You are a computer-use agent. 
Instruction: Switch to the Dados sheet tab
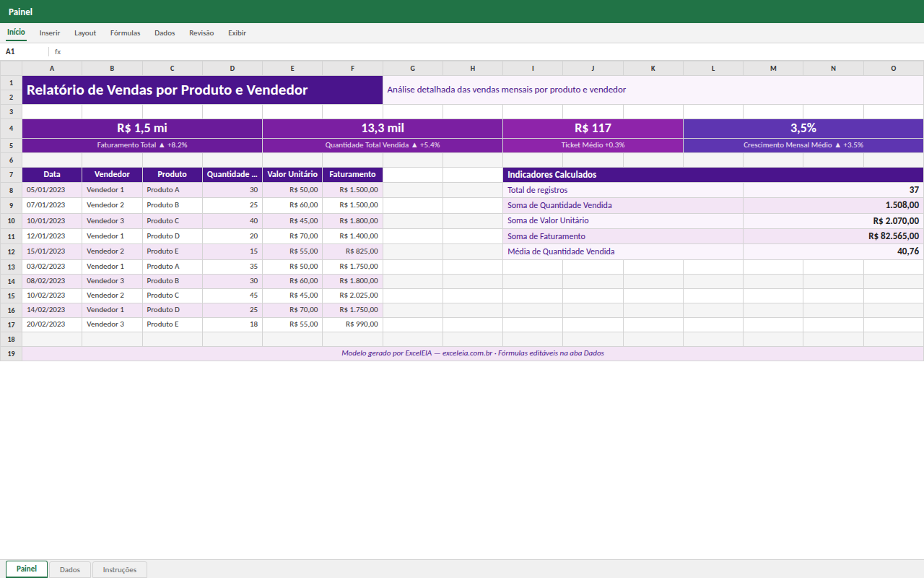pyautogui.click(x=70, y=569)
